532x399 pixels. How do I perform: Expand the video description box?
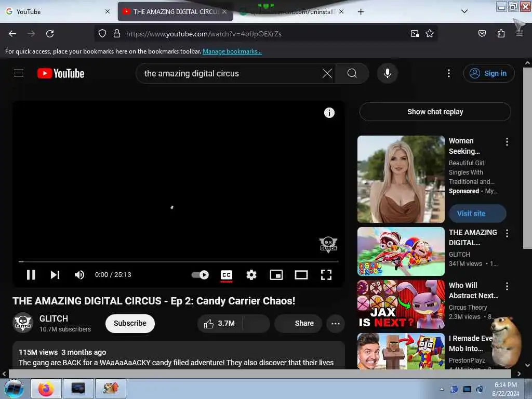coord(179,355)
